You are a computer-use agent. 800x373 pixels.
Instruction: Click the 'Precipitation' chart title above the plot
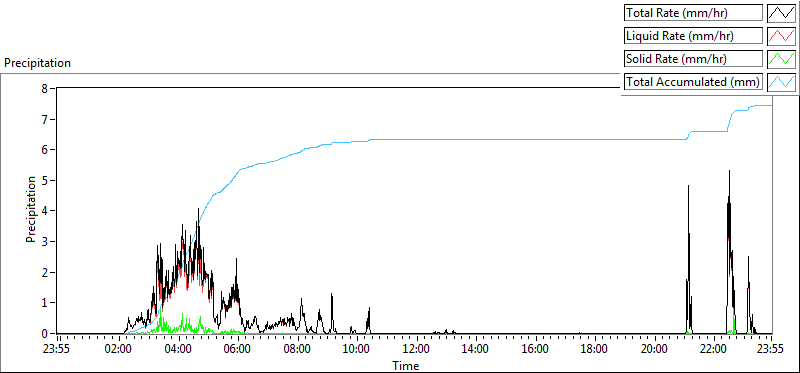[37, 63]
